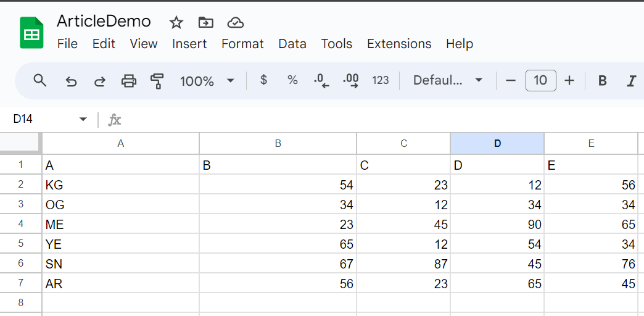Select the value 56 in KG row

click(591, 185)
